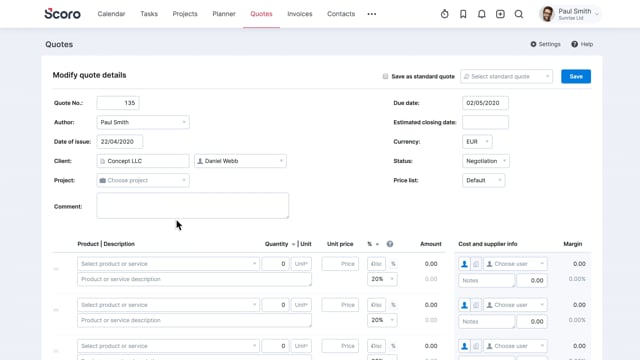Click drag handle of first product row
This screenshot has width=640, height=360.
(x=56, y=269)
